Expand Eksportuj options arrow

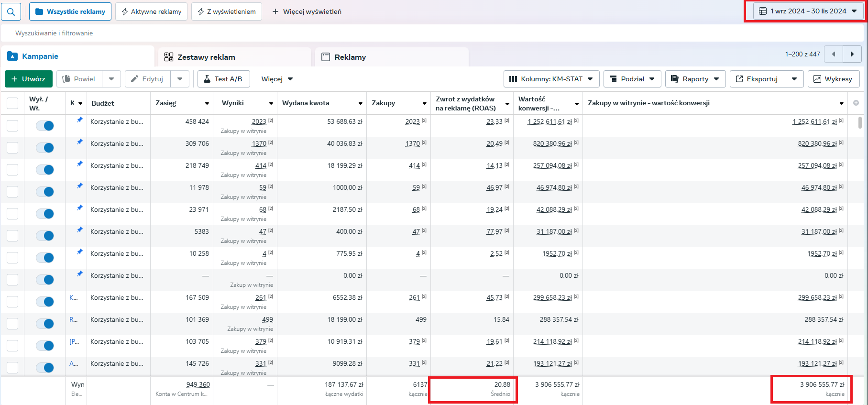click(794, 79)
